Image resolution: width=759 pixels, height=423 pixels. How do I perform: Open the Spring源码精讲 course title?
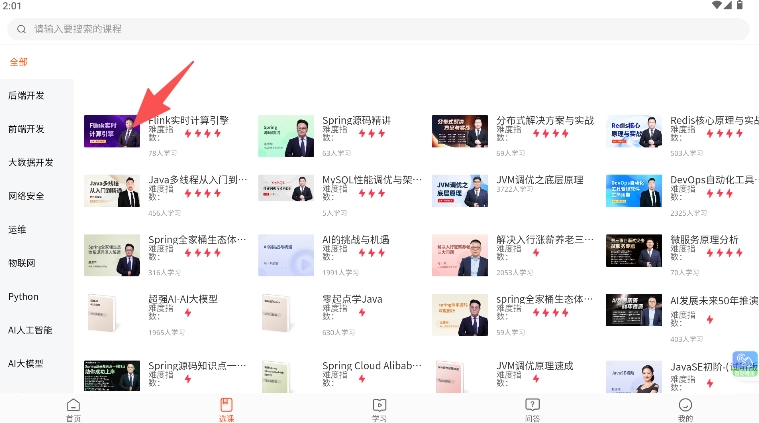356,120
